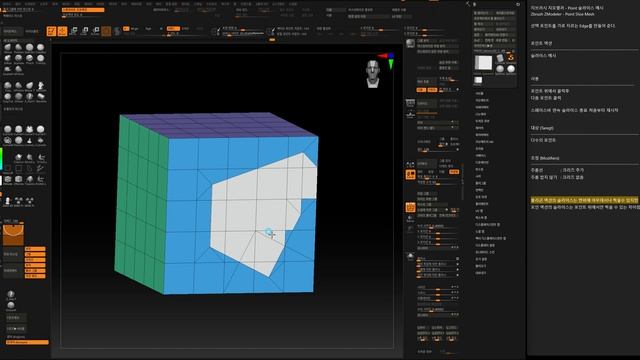
Task: Click the long orange highlighted bar in top menu area
Action: coord(83,10)
